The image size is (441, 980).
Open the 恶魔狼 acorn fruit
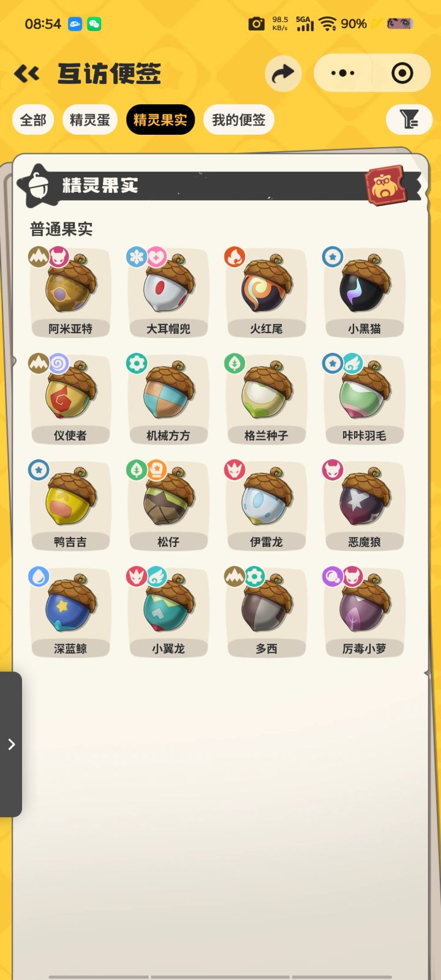(364, 506)
